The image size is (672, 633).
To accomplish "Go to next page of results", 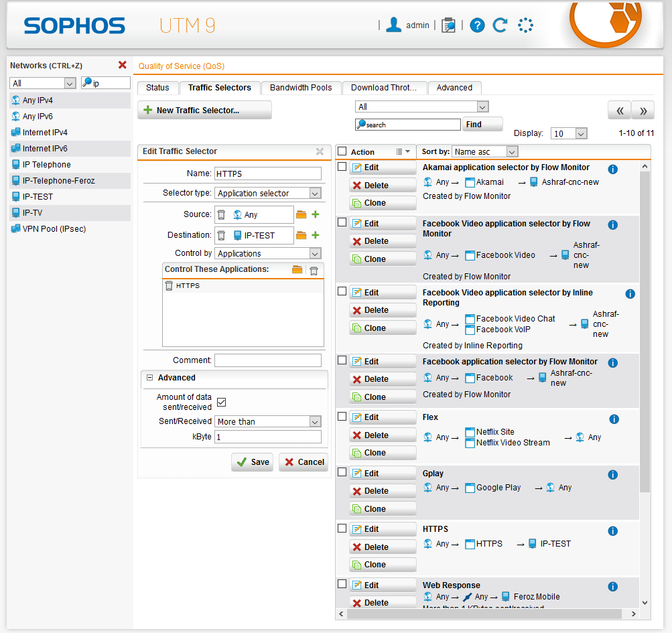I will tap(643, 111).
